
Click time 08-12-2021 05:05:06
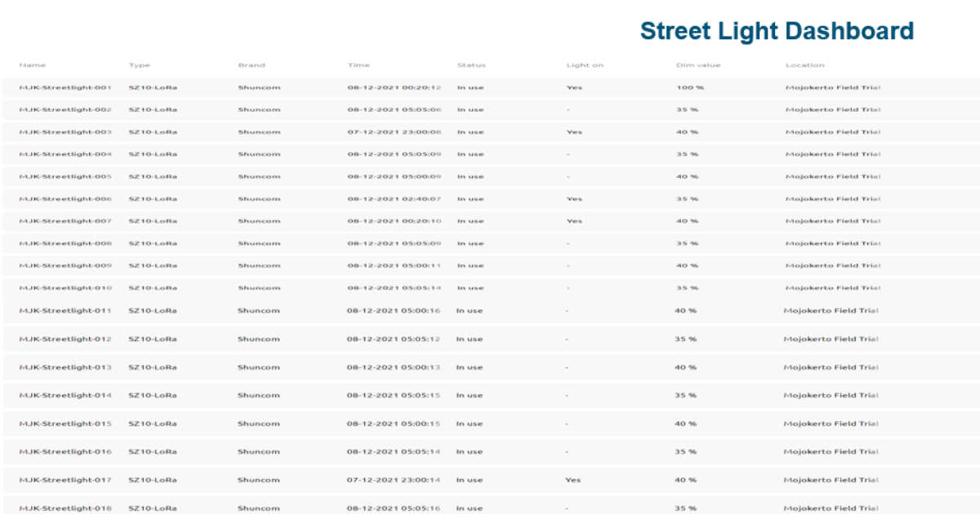tap(394, 109)
